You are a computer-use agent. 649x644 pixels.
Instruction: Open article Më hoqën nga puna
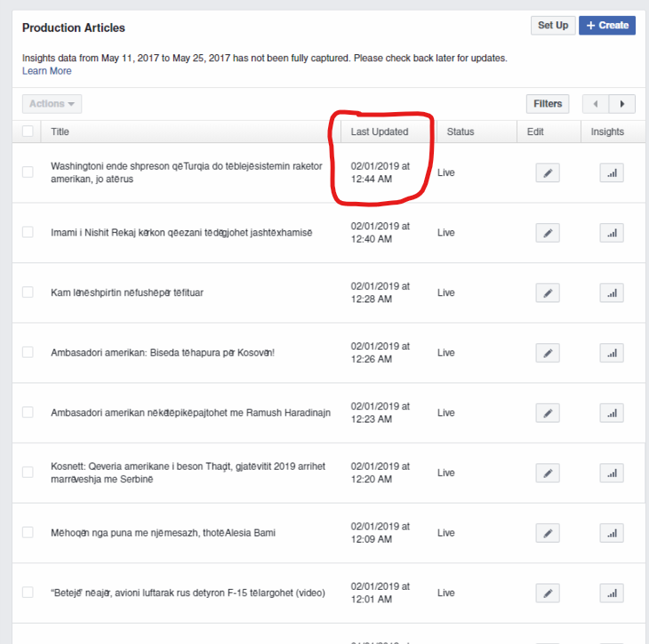(163, 533)
